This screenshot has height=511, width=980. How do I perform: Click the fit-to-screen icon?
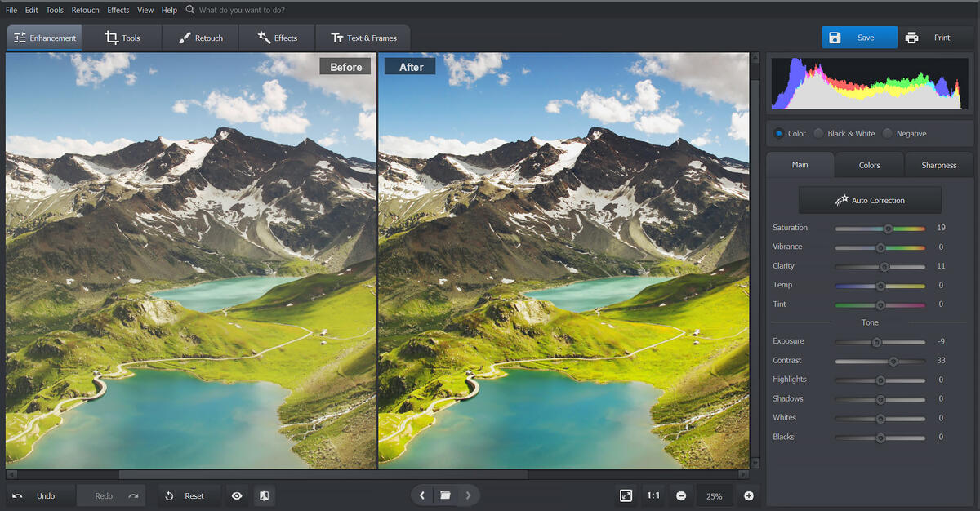click(626, 495)
